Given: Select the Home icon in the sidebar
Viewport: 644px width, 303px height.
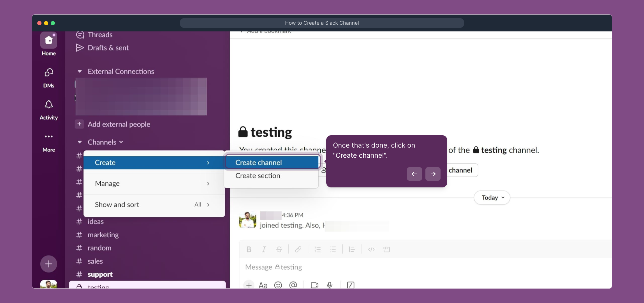Looking at the screenshot, I should coord(48,41).
